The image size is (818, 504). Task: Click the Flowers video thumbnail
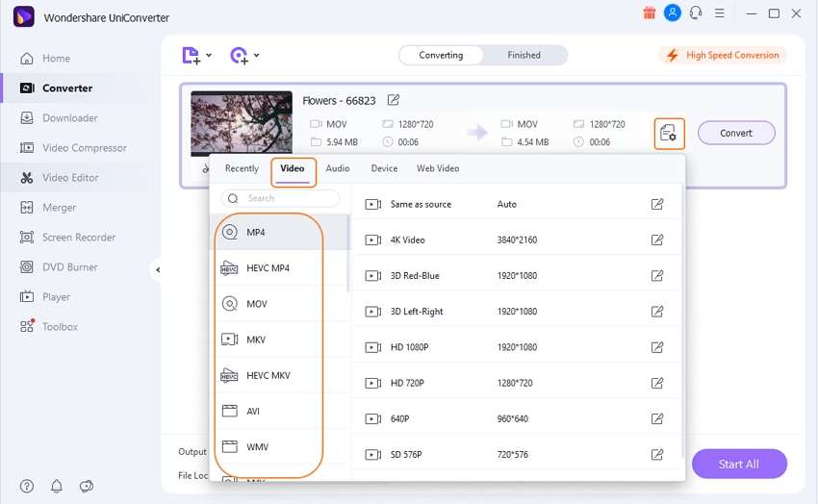click(242, 123)
